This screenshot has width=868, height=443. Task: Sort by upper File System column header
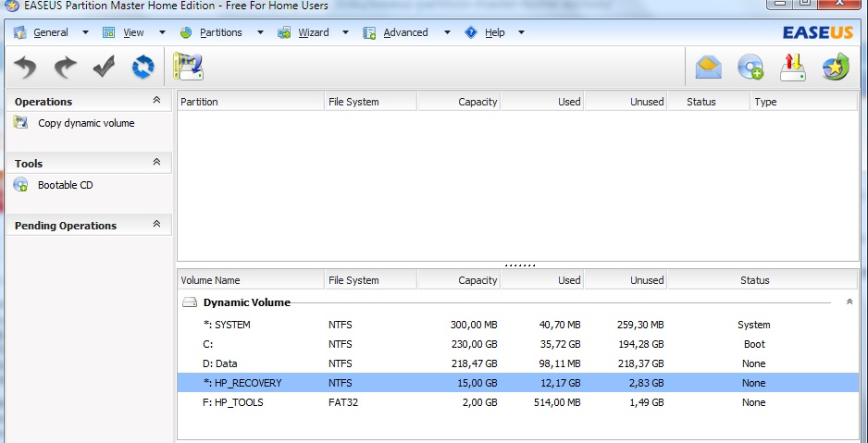point(370,102)
